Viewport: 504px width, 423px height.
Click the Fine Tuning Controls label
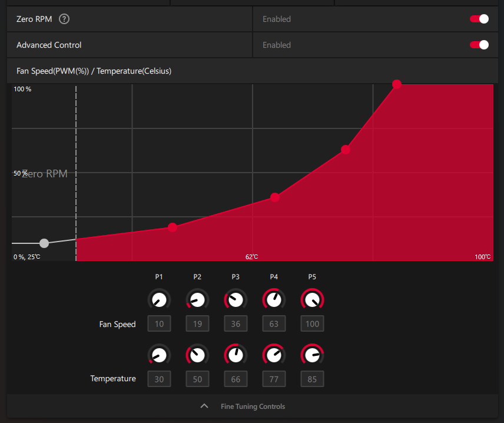coord(253,407)
